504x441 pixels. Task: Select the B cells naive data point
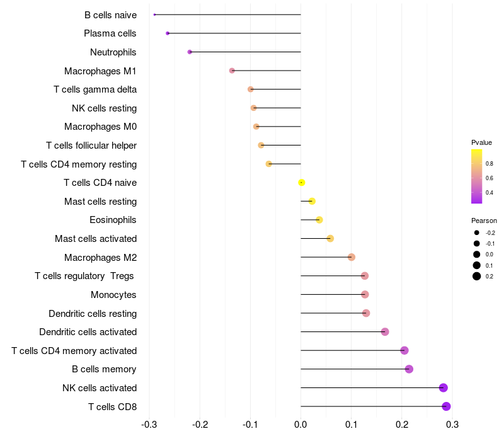pyautogui.click(x=154, y=14)
